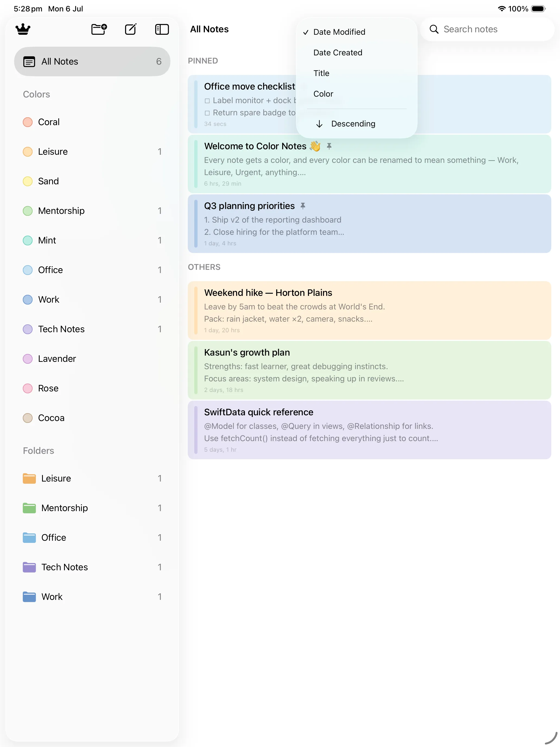Filter by the Leisure color swatch

coord(28,152)
